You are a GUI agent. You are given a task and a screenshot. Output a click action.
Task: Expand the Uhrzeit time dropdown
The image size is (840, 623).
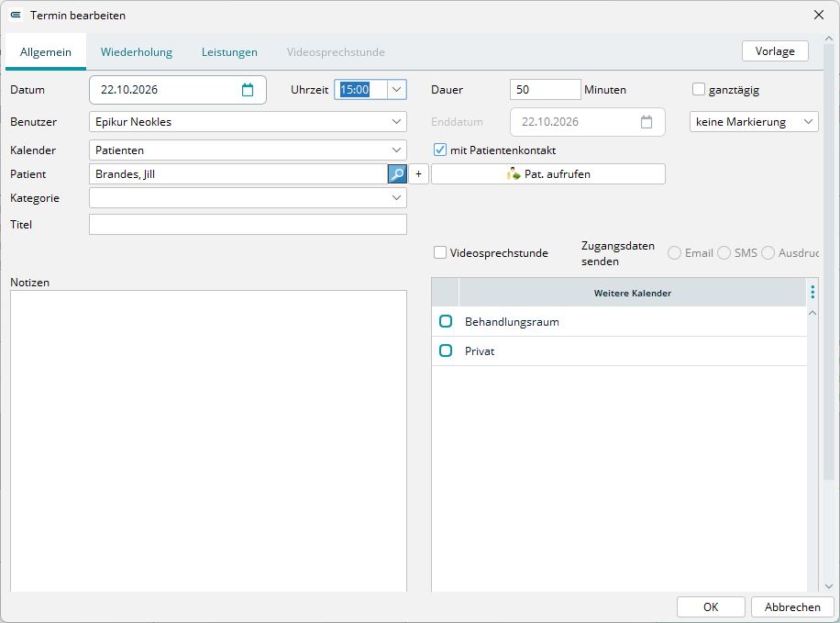396,90
